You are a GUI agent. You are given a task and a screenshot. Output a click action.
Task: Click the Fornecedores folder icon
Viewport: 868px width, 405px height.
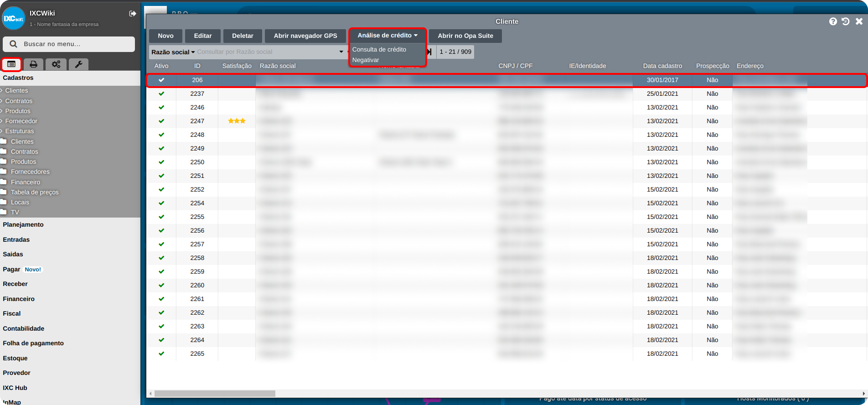point(4,171)
